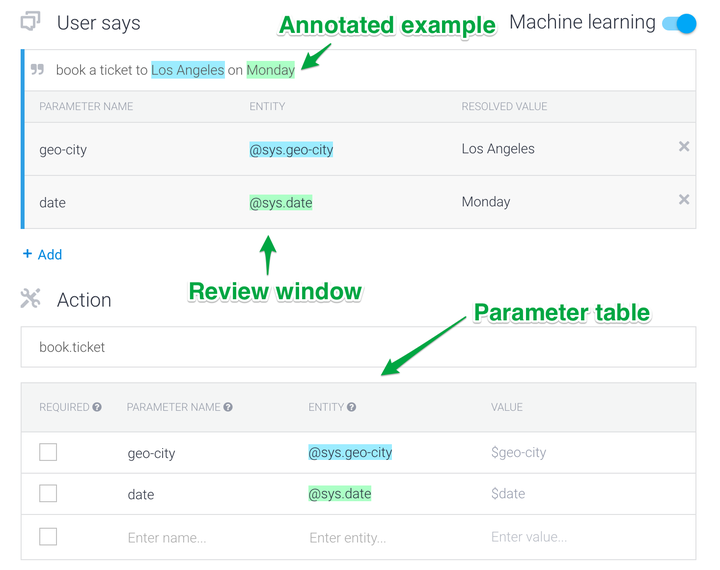This screenshot has height=570, width=720.
Task: Open @sys.geo-city entity in the parameter table
Action: click(x=350, y=453)
